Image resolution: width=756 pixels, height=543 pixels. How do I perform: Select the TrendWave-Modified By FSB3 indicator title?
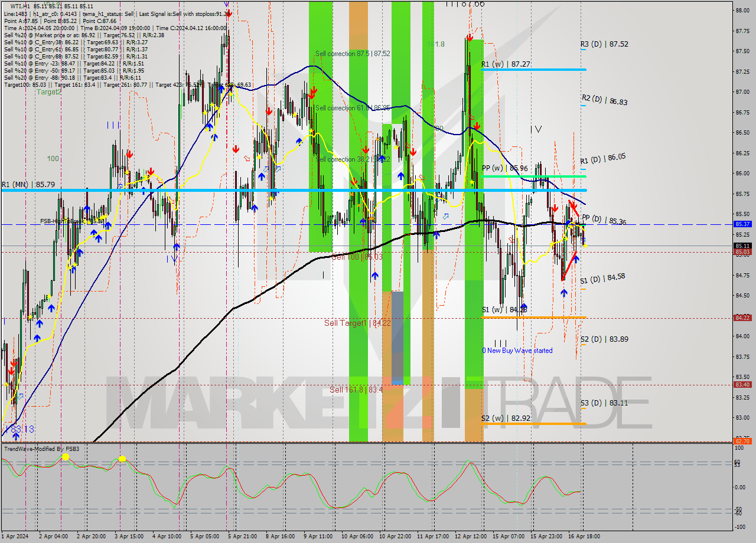tap(42, 449)
